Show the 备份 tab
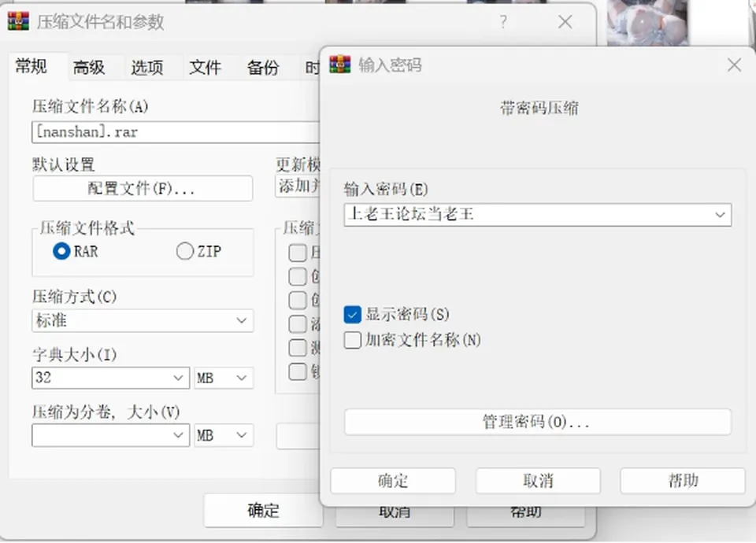The width and height of the screenshot is (756, 543). tap(263, 68)
